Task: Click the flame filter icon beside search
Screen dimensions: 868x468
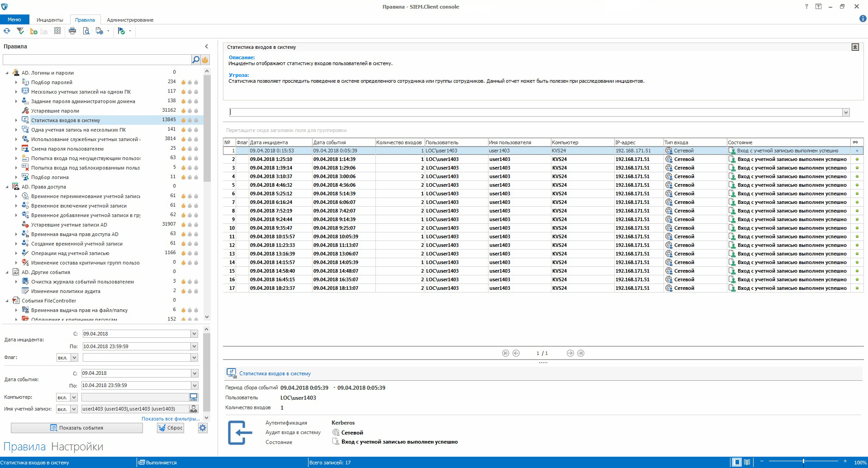Action: (205, 60)
